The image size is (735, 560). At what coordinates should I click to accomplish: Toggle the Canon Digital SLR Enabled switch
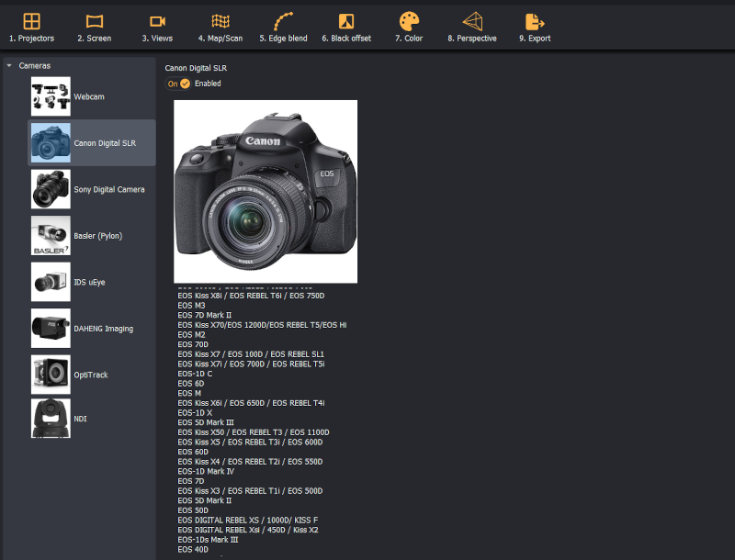coord(178,84)
